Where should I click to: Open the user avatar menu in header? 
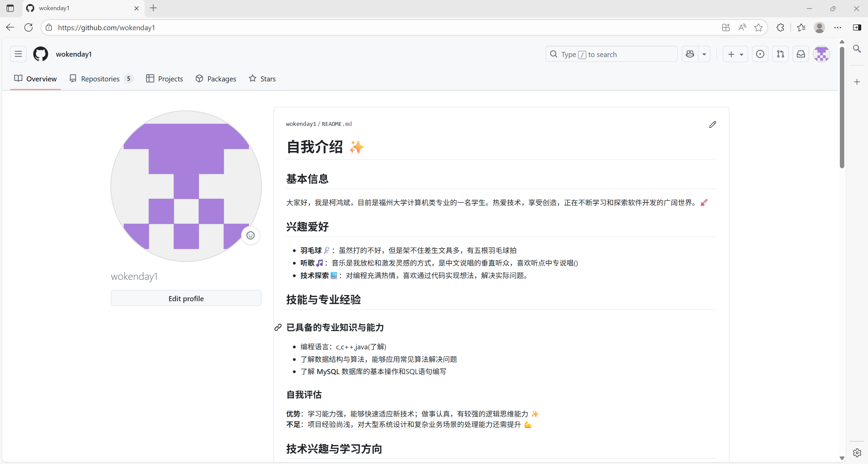pyautogui.click(x=822, y=54)
